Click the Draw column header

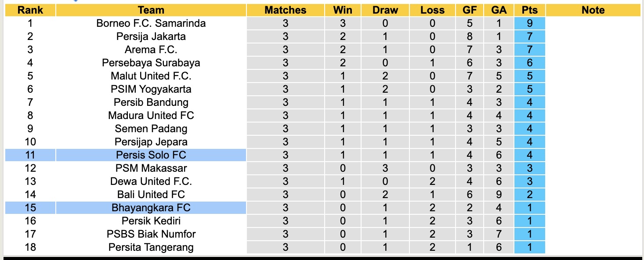(385, 10)
